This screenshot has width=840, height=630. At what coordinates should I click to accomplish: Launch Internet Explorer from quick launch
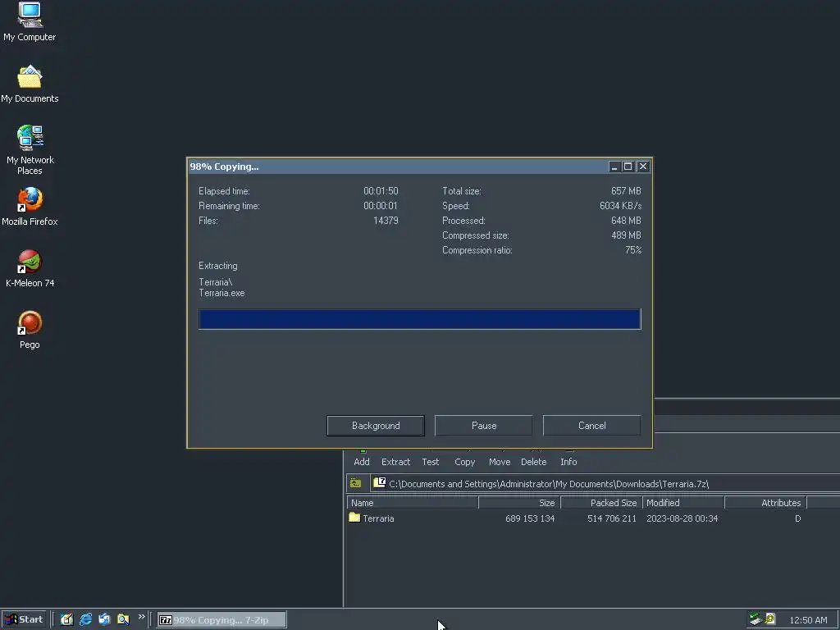coord(85,619)
